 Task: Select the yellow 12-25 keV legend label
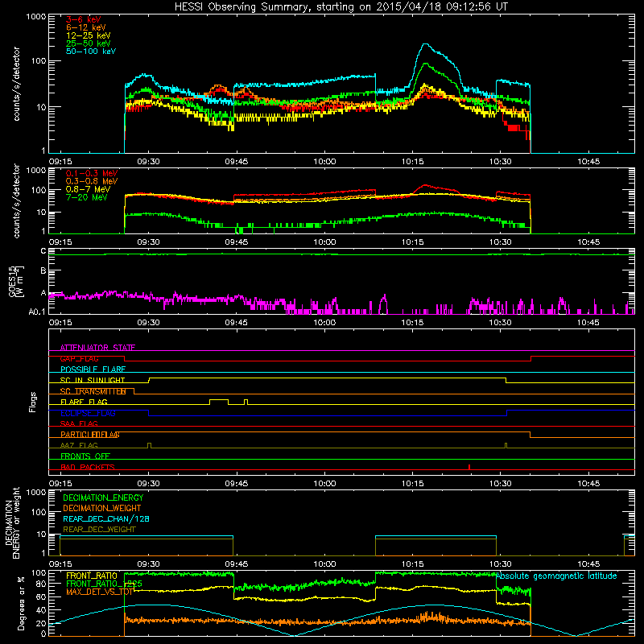(x=89, y=35)
